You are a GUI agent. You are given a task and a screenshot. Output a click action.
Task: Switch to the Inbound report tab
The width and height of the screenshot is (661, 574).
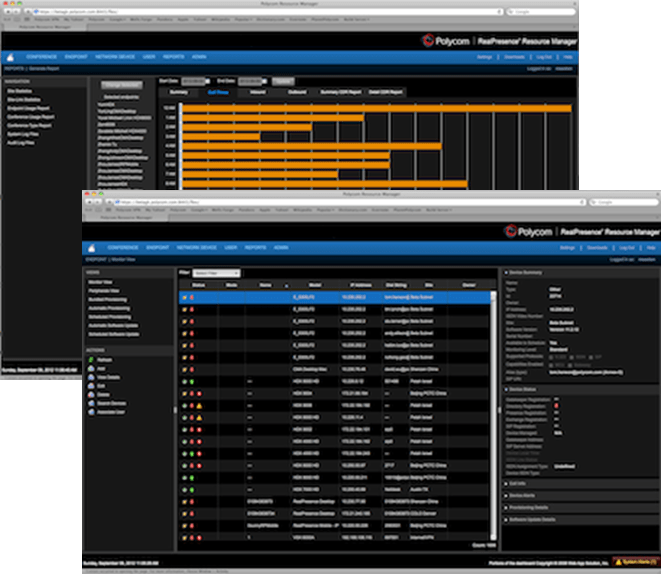pos(258,92)
